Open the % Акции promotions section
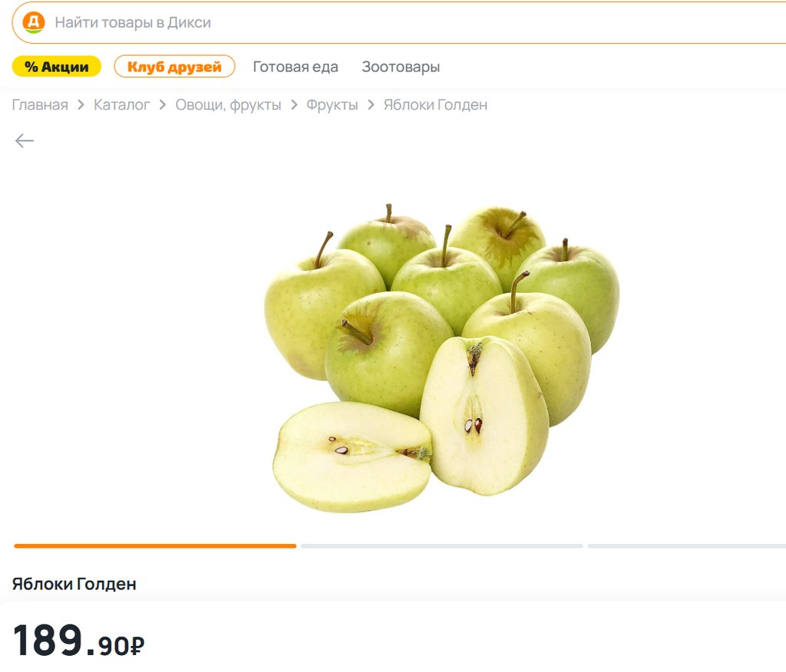Image resolution: width=786 pixels, height=672 pixels. click(x=57, y=67)
